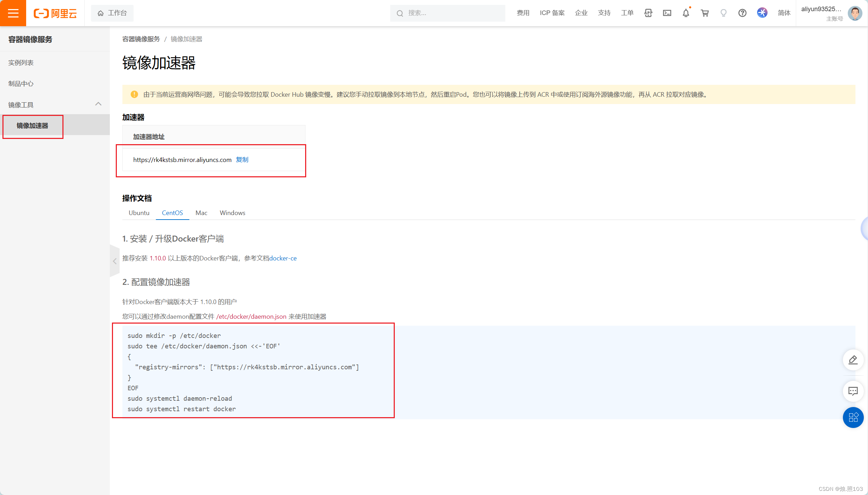Switch to the Windows tab
Screen dimensions: 868x495
coord(232,213)
